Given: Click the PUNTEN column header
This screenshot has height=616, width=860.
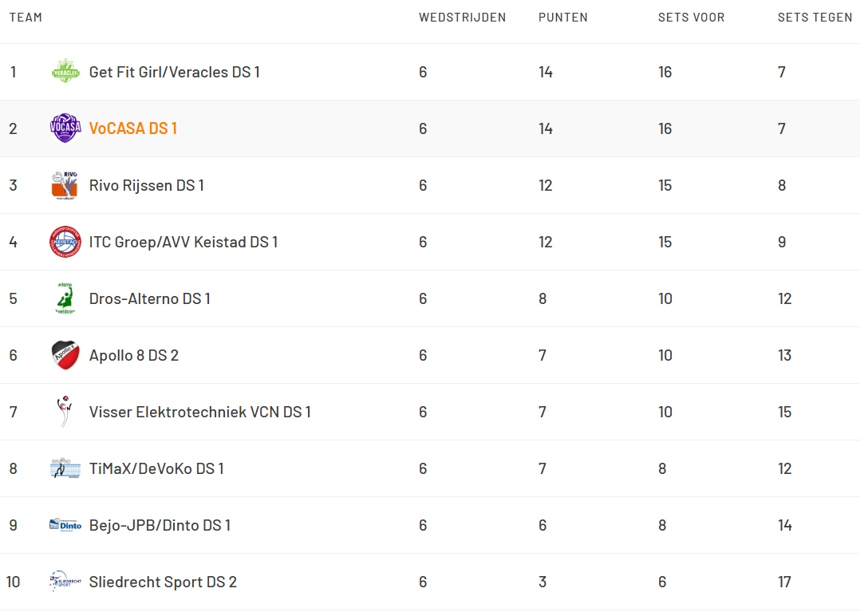Looking at the screenshot, I should [563, 18].
